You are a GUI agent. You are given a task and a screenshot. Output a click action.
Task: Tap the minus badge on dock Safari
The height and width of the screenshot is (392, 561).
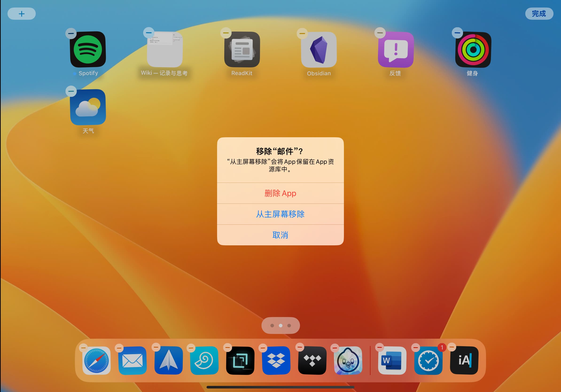point(83,348)
